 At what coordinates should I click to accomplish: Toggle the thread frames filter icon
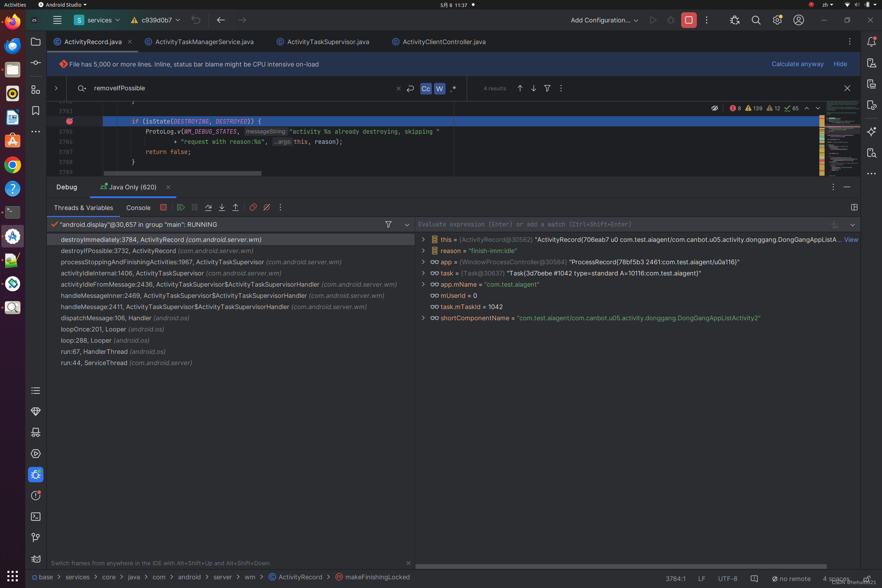388,224
